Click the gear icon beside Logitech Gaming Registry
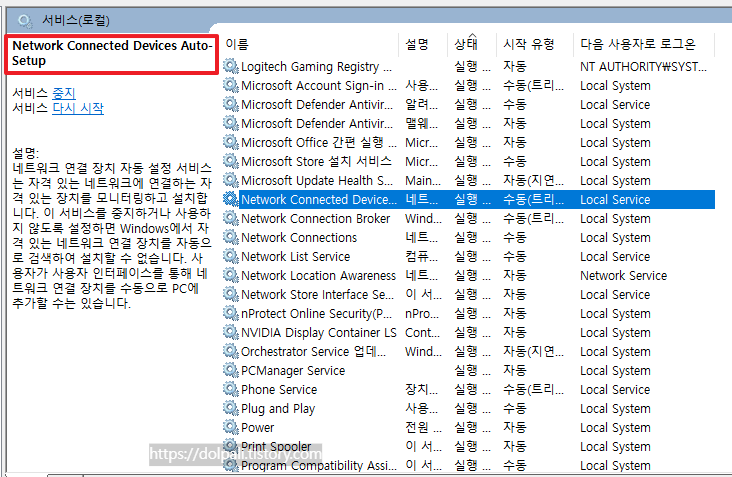 point(231,66)
